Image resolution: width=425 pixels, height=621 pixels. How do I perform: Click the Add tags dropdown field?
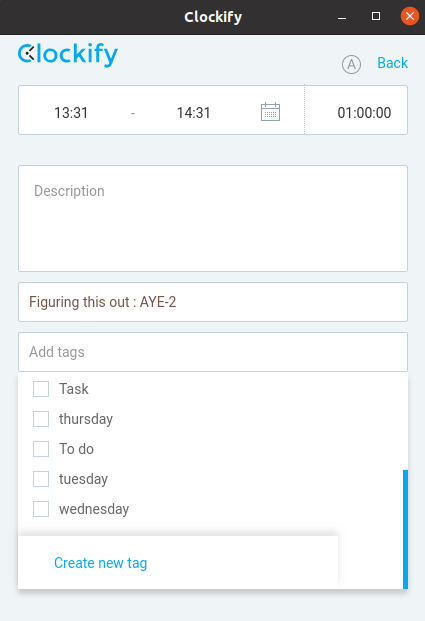point(213,352)
